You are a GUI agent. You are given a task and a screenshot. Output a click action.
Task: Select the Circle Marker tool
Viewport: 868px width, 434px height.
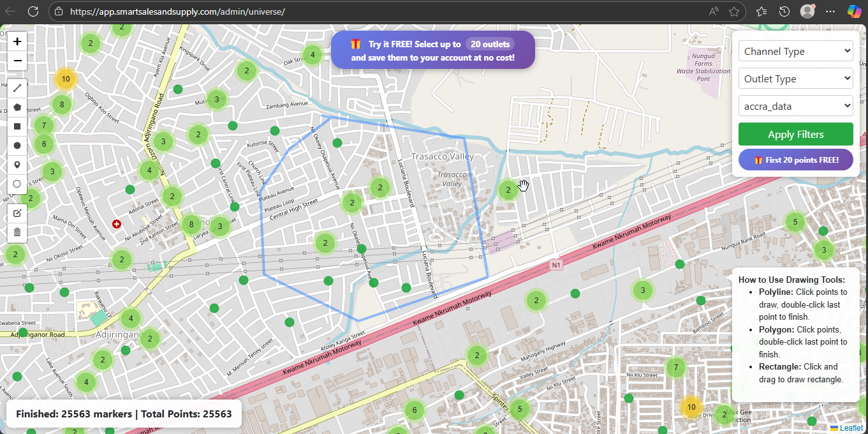17,184
